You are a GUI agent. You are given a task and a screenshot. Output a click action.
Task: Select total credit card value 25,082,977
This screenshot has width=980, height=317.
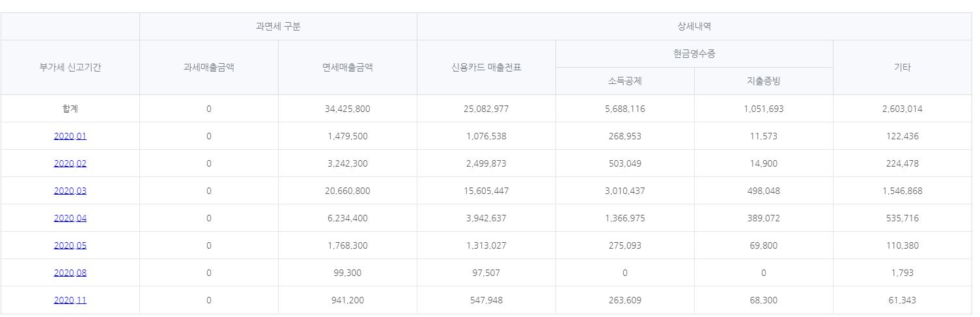click(x=486, y=109)
